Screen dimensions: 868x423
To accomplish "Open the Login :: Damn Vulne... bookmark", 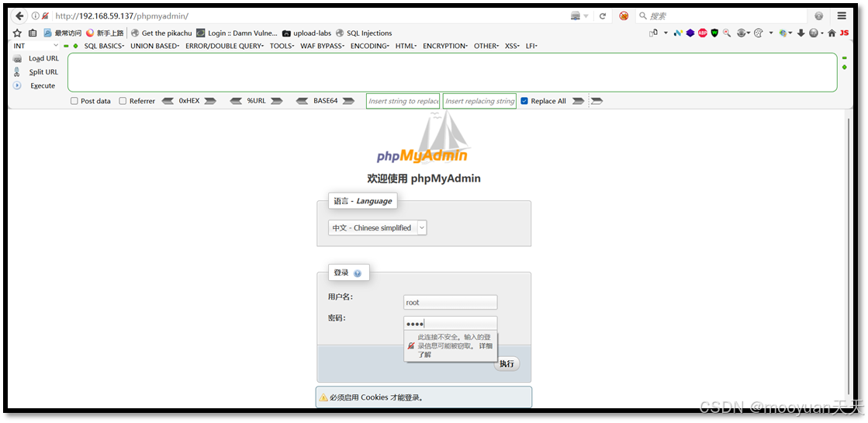I will click(237, 33).
